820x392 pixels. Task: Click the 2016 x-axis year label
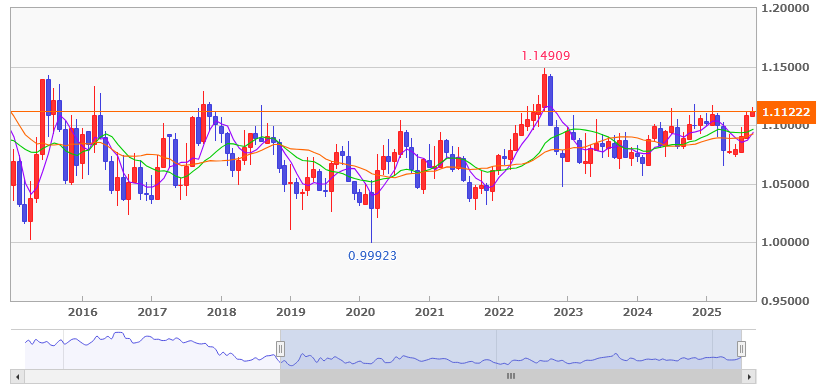(x=82, y=313)
